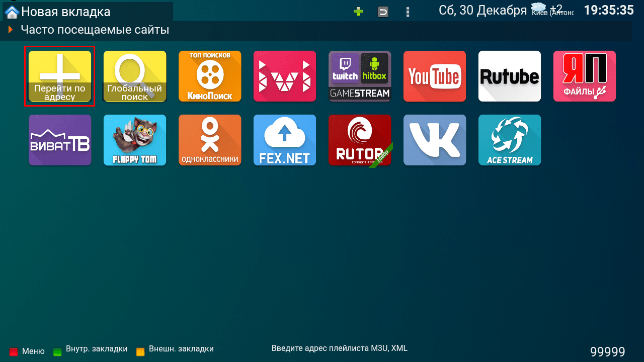Image resolution: width=644 pixels, height=362 pixels.
Task: Open the Одноклассники tile
Action: (x=210, y=140)
